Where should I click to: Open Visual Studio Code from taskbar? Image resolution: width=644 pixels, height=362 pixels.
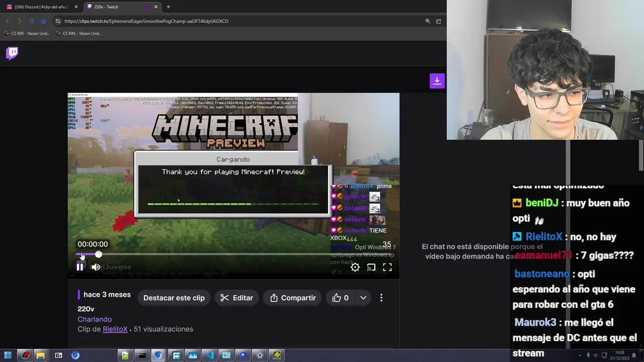(209, 355)
